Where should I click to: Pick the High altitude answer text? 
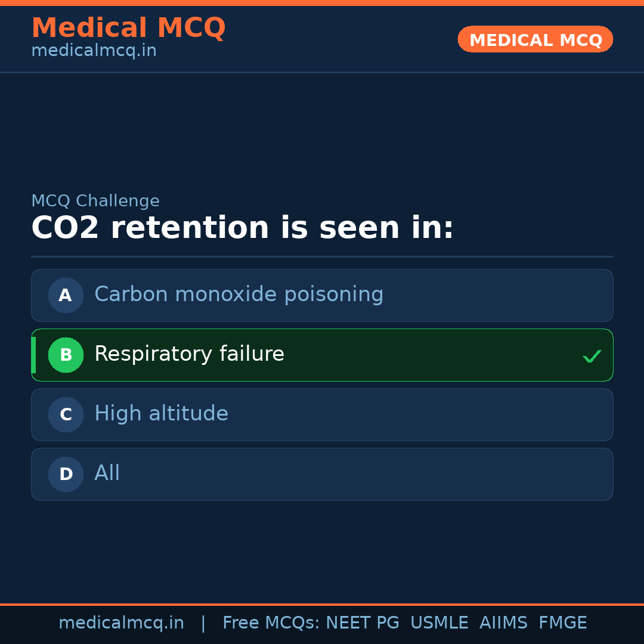click(x=161, y=414)
